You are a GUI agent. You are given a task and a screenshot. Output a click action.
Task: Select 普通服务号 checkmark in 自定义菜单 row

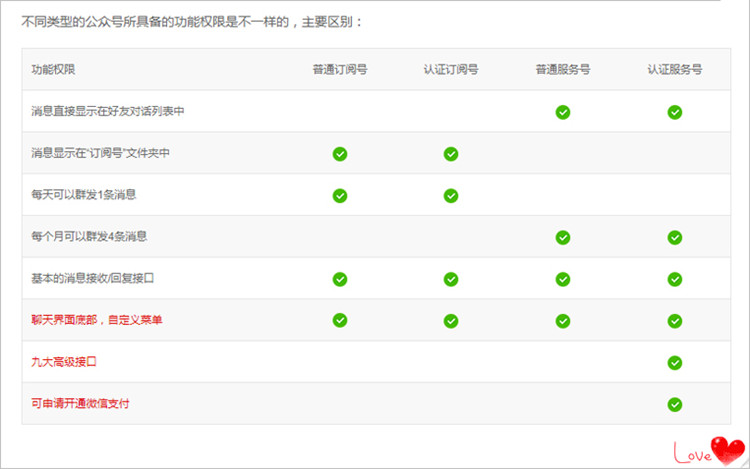point(562,321)
